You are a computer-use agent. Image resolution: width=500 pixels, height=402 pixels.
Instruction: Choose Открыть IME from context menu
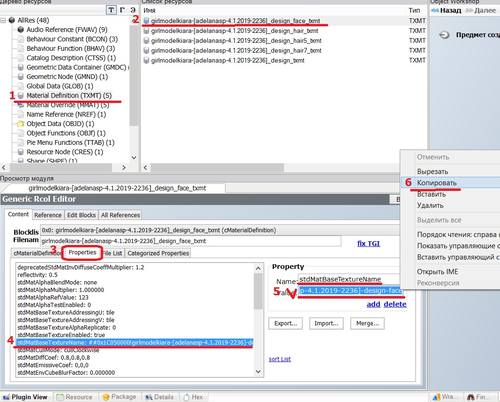point(437,272)
